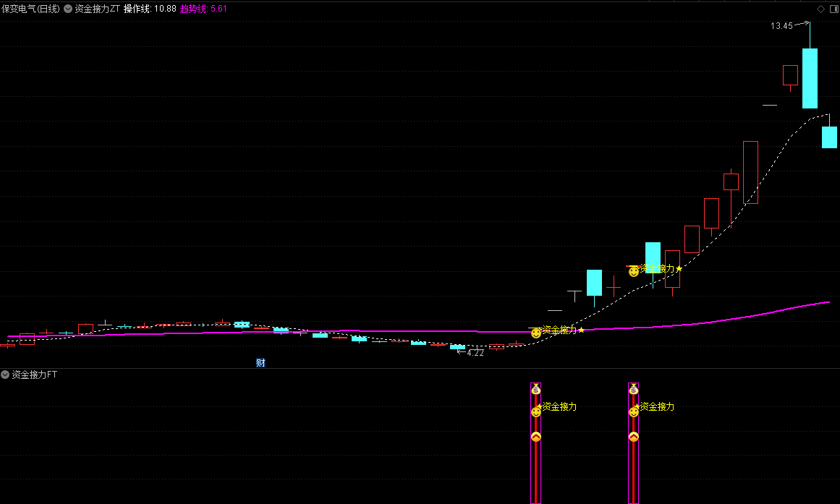The height and width of the screenshot is (504, 840).
Task: Select the 操作线: 10.88 indicator label
Action: (150, 9)
